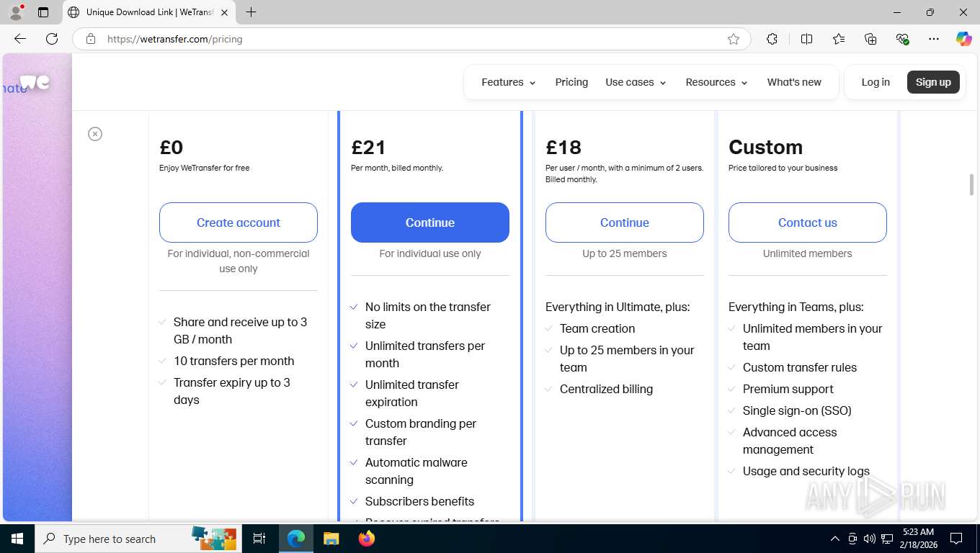This screenshot has height=553, width=980.
Task: Open the Collections panel
Action: tap(870, 39)
